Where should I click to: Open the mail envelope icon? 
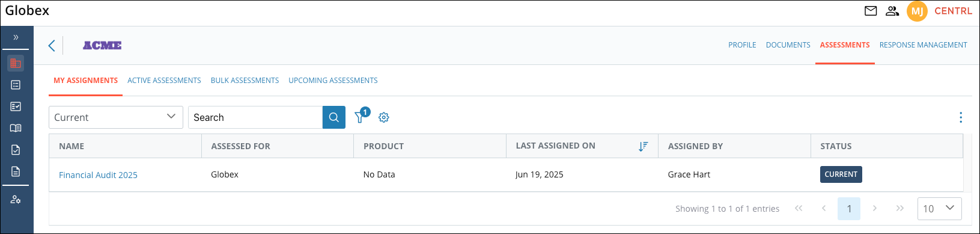point(871,11)
